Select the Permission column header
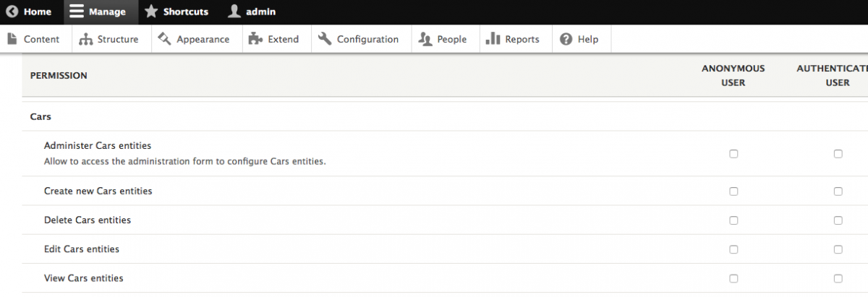 pos(59,75)
